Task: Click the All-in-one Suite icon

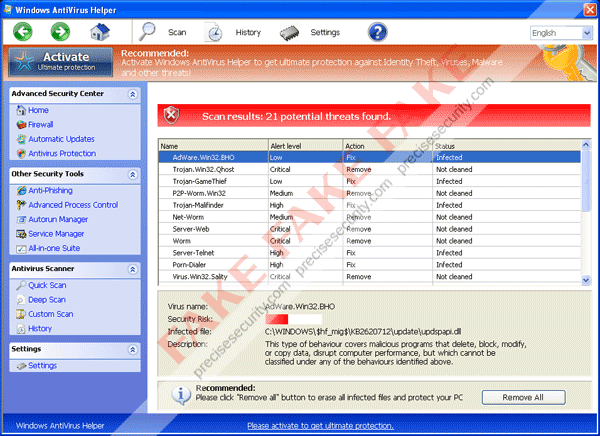Action: 21,249
